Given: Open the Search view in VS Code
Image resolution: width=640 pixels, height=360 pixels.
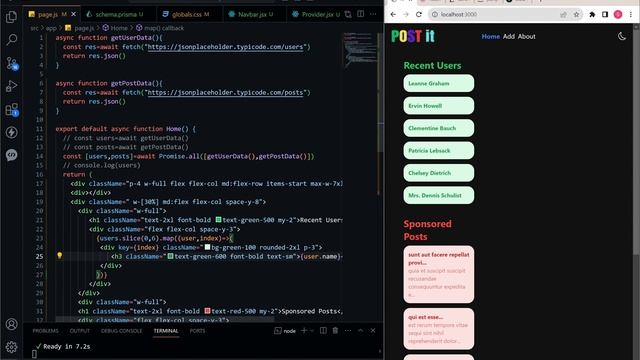Looking at the screenshot, I should [x=11, y=40].
